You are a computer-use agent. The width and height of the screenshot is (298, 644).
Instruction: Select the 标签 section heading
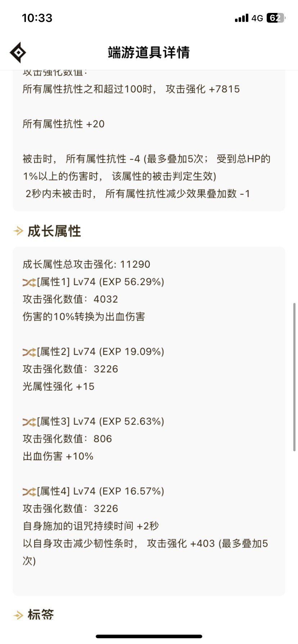tap(41, 615)
